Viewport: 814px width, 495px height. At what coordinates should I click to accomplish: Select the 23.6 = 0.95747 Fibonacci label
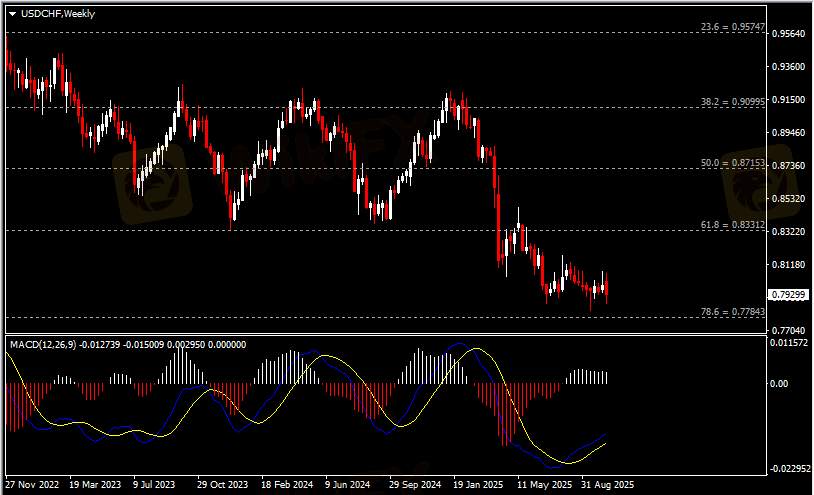click(x=732, y=26)
